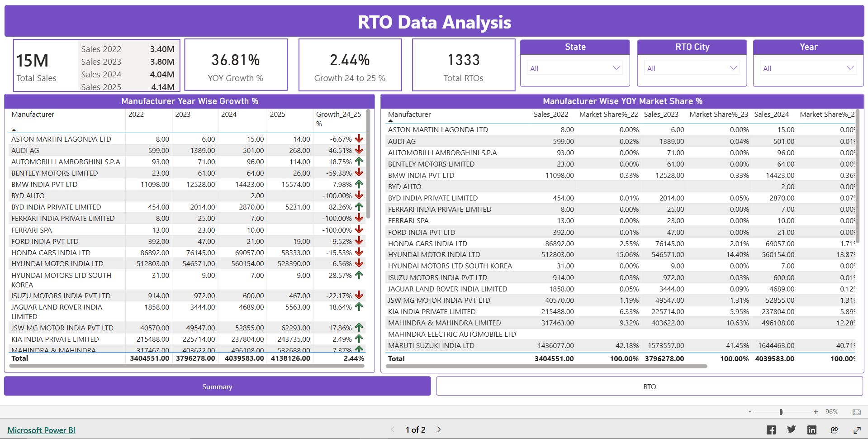The width and height of the screenshot is (868, 439).
Task: Share report on Facebook icon
Action: pos(771,430)
